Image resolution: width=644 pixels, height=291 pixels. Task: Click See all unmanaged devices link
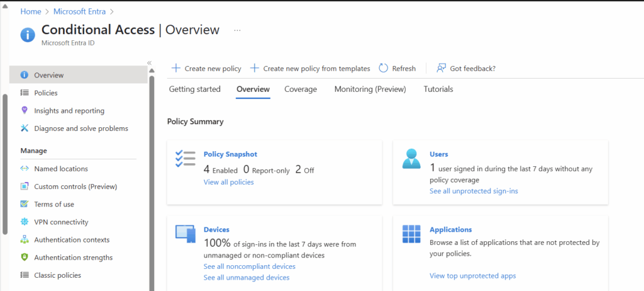coord(247,277)
